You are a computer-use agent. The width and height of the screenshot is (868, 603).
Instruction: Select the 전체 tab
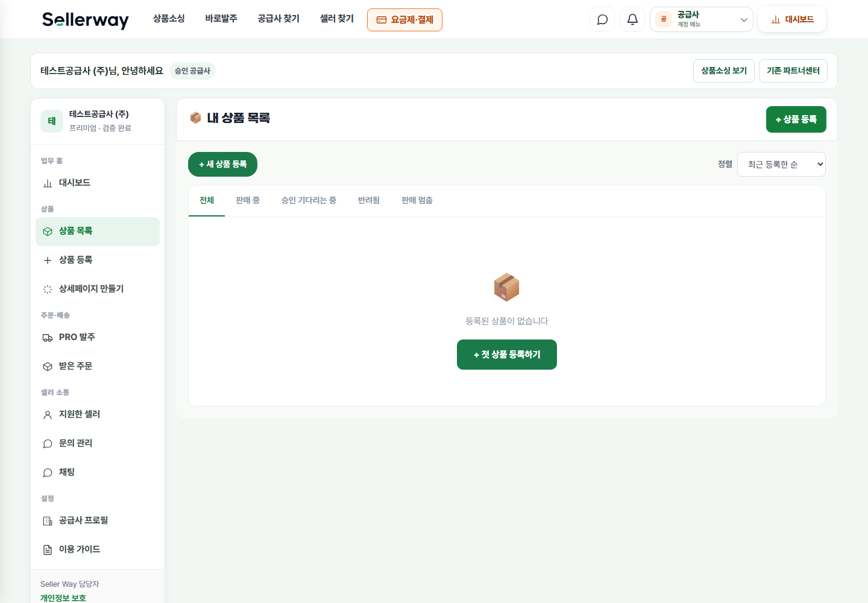[x=207, y=200]
